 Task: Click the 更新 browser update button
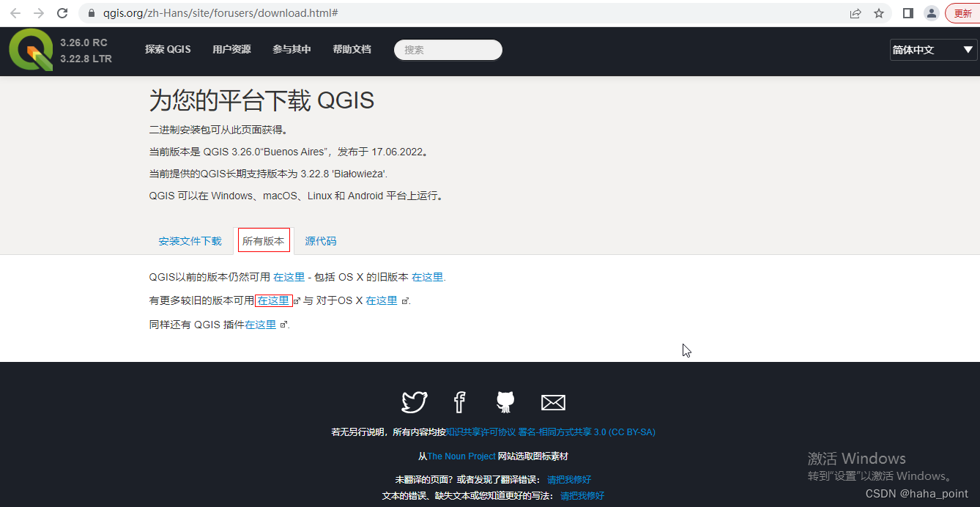point(962,13)
